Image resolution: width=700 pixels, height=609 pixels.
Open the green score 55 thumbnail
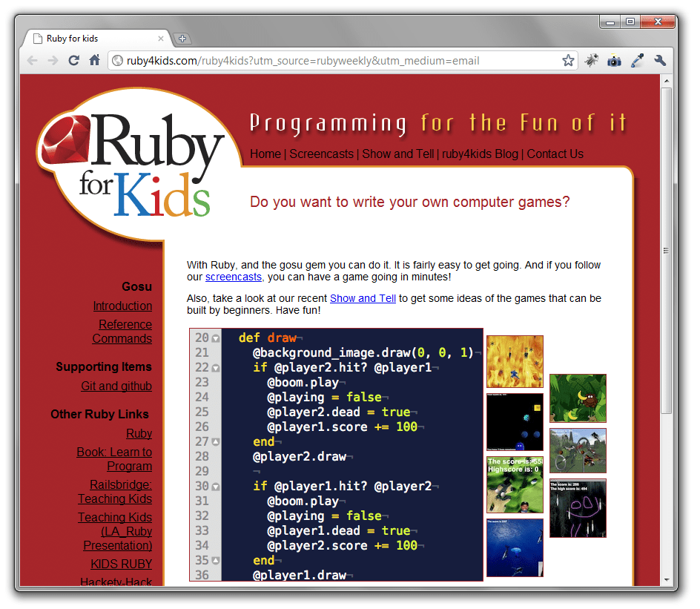[x=515, y=485]
